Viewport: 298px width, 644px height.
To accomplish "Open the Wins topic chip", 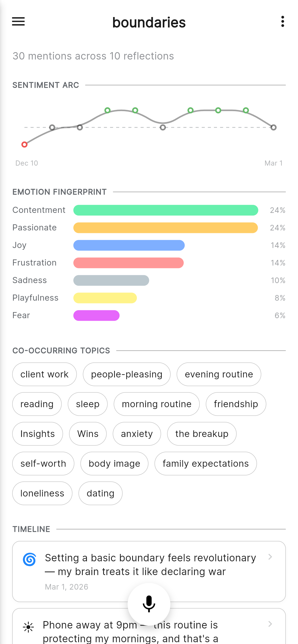I will [88, 434].
